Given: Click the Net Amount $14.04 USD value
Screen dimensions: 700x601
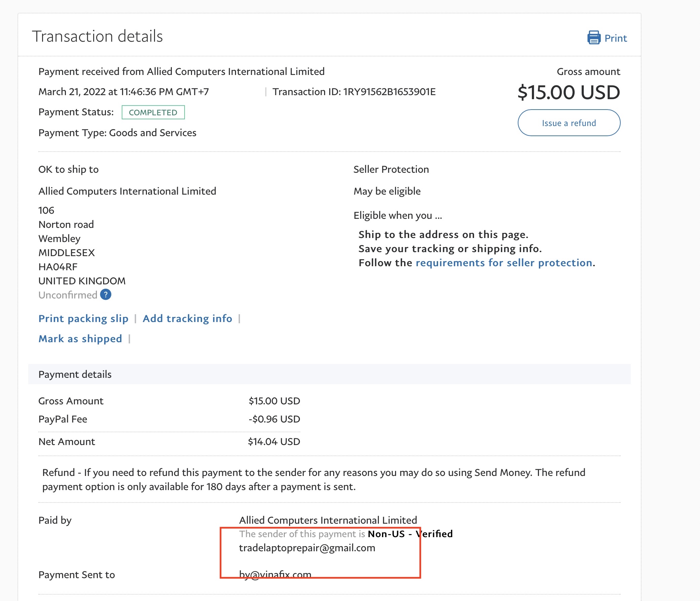Looking at the screenshot, I should pyautogui.click(x=274, y=441).
